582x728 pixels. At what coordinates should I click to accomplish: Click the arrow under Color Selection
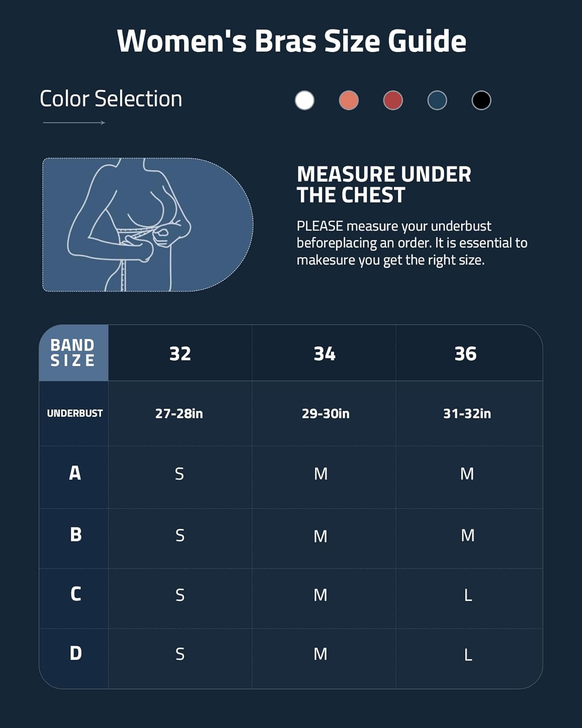click(x=74, y=123)
